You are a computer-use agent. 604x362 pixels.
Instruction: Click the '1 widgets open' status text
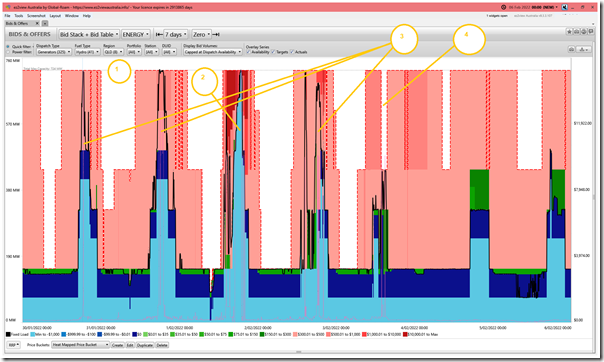pyautogui.click(x=497, y=16)
